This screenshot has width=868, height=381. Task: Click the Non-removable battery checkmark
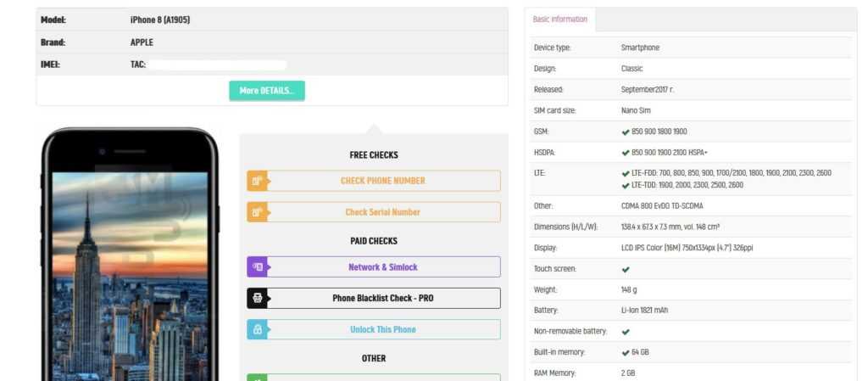[x=626, y=332]
